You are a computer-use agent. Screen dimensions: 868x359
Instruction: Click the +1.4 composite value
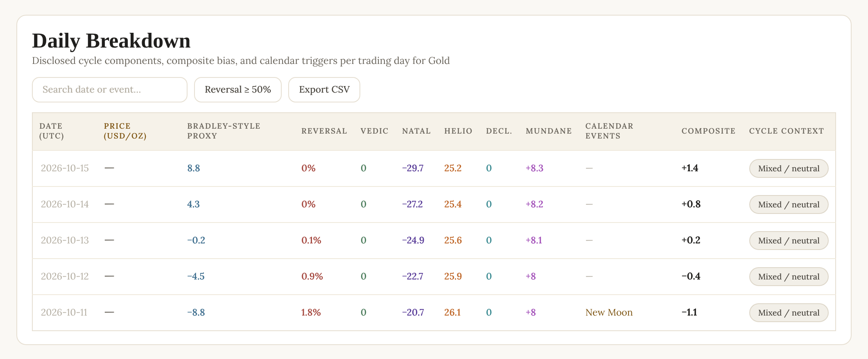click(690, 168)
